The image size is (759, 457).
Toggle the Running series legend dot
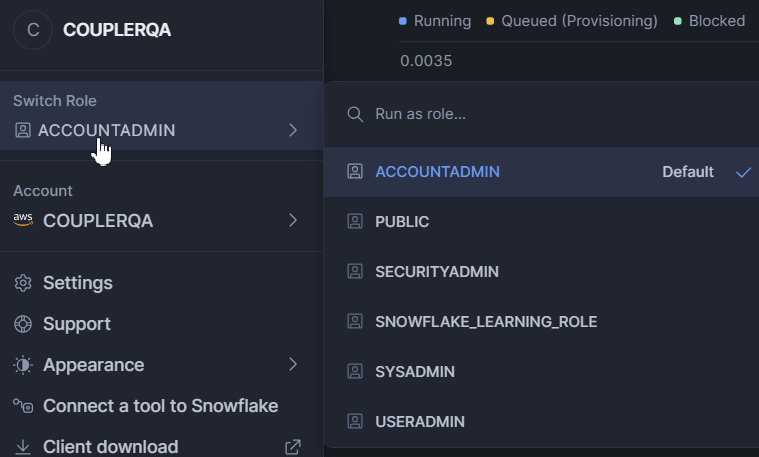403,21
